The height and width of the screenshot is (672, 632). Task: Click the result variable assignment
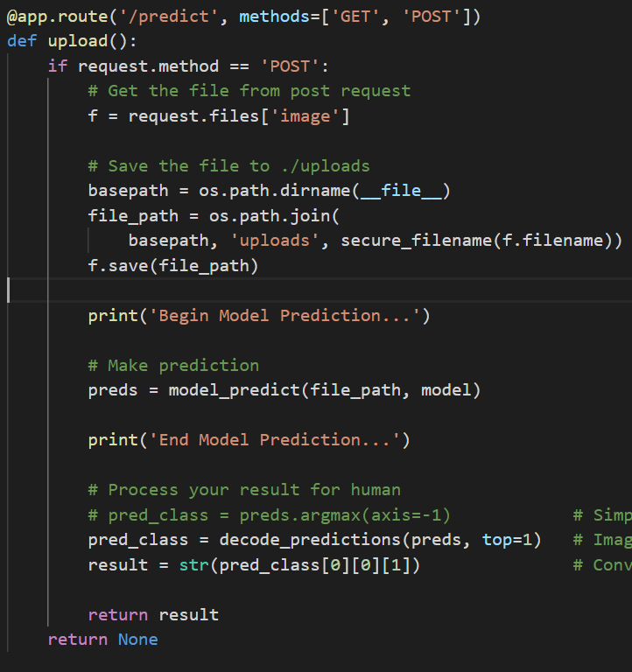(x=118, y=565)
